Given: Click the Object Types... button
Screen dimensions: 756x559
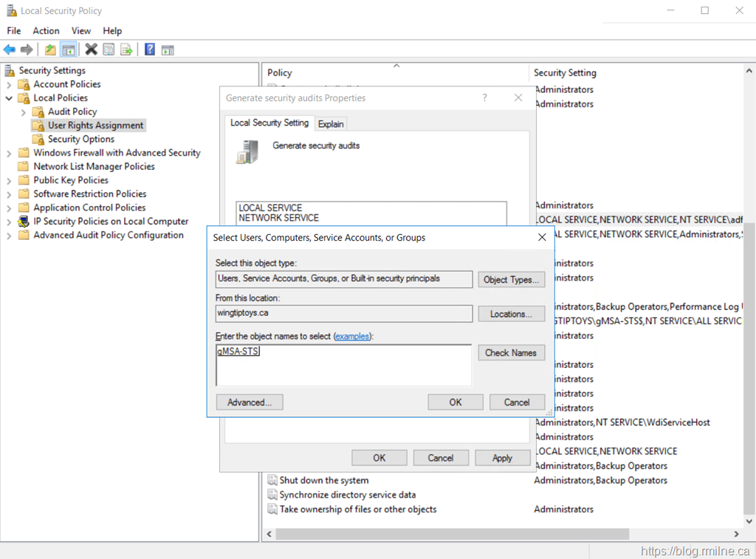Looking at the screenshot, I should (511, 280).
